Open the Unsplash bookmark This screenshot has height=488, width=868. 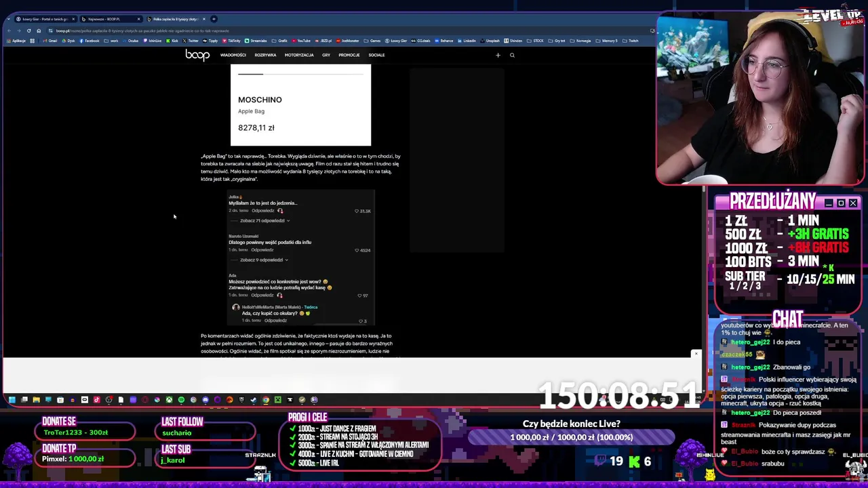(490, 41)
